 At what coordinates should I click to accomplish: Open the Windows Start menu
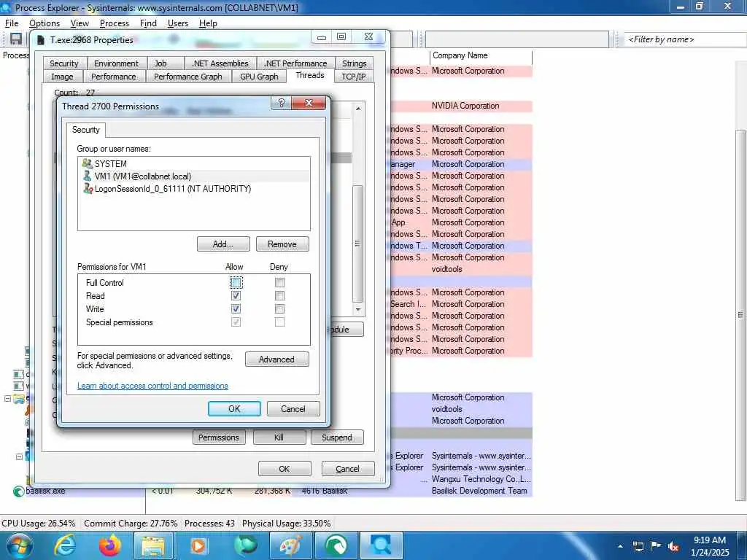tap(18, 545)
